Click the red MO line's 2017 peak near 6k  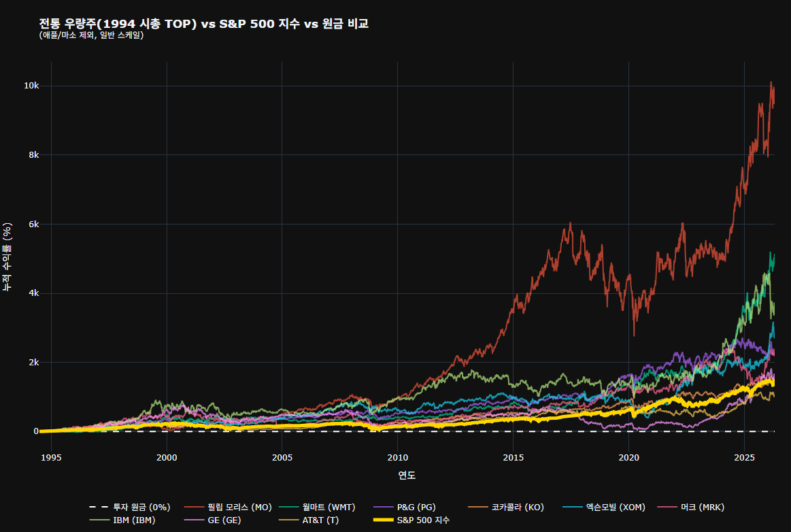(x=571, y=223)
